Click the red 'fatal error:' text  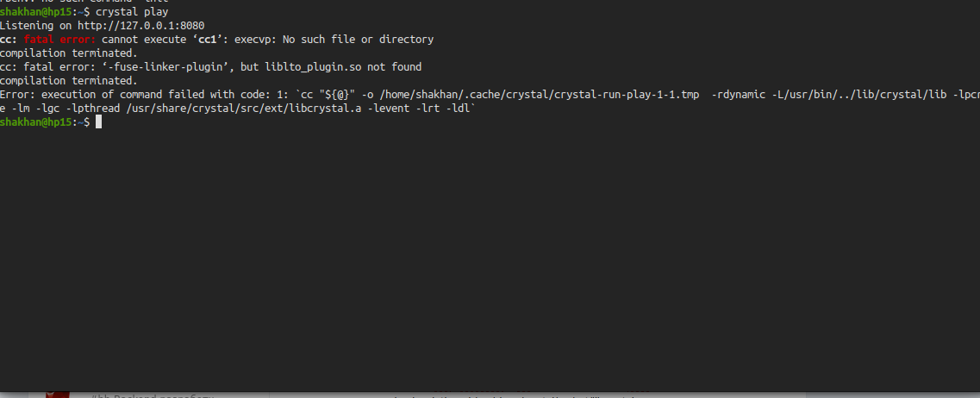(x=59, y=40)
